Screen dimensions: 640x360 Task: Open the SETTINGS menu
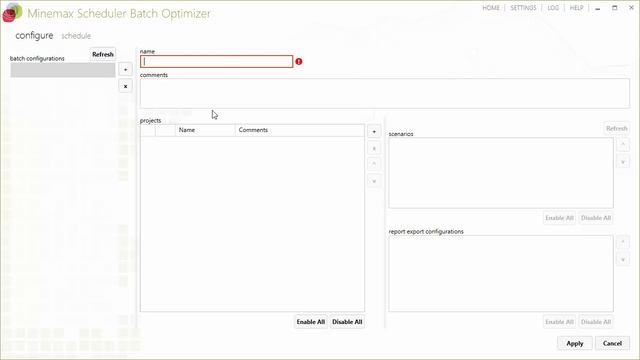click(x=523, y=8)
